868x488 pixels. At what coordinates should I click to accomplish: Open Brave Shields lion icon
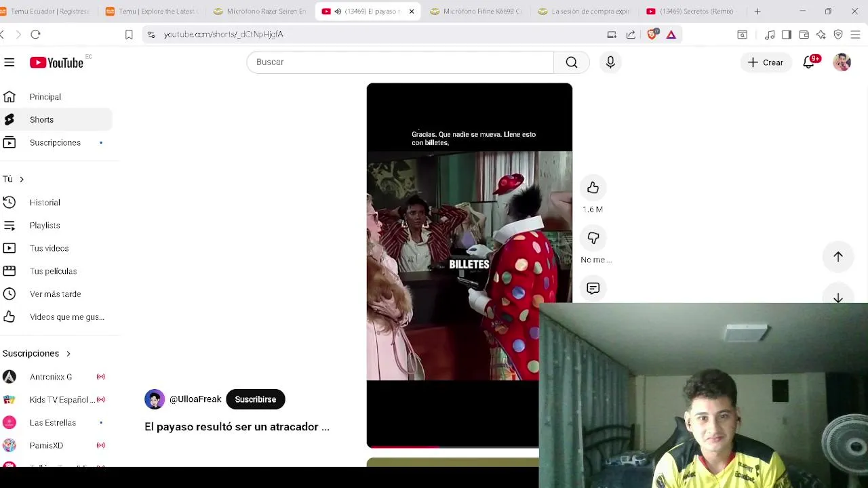tap(652, 35)
